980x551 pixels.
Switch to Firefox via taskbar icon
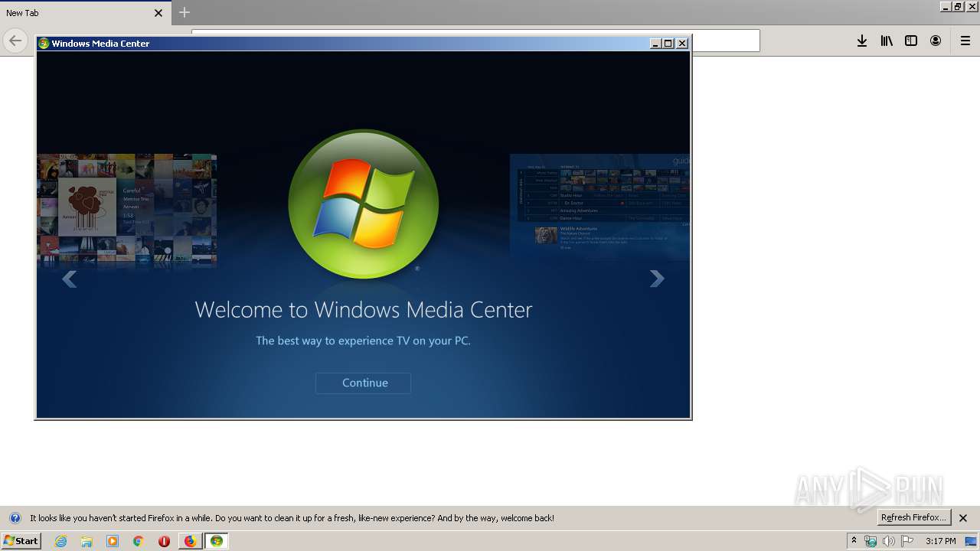point(190,541)
